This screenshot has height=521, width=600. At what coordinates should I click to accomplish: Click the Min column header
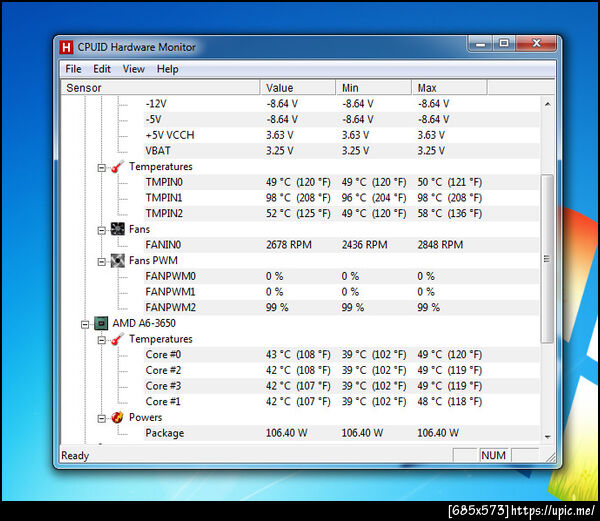373,88
